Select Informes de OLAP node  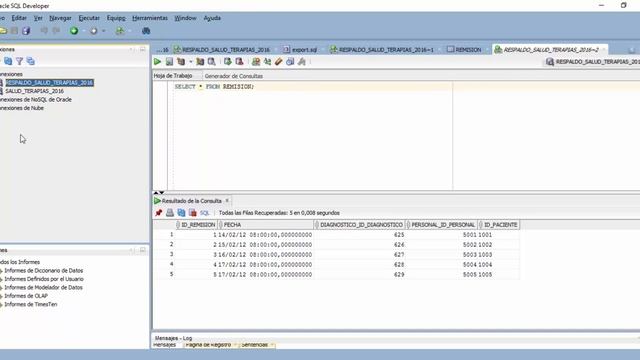(26, 296)
